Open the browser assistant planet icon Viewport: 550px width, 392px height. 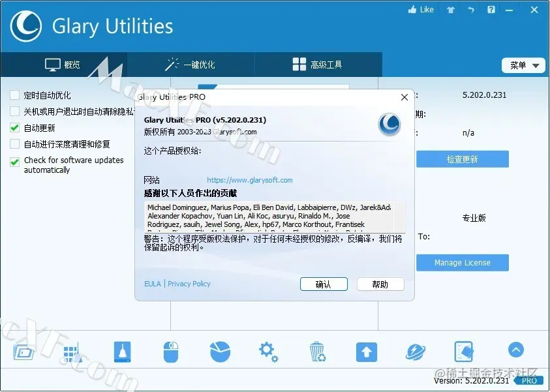click(x=416, y=352)
